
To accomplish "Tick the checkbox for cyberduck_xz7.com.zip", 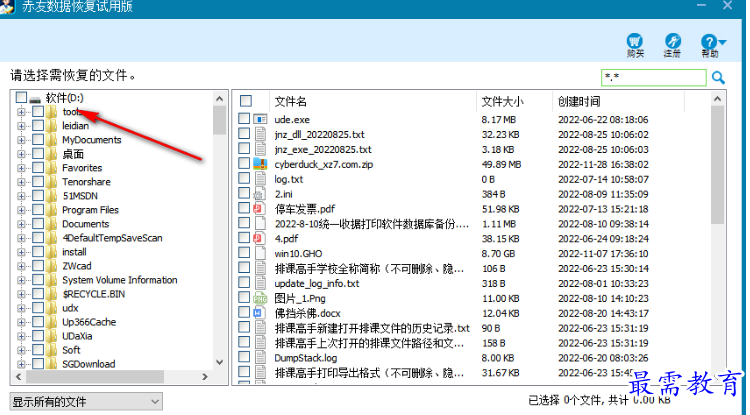I will pyautogui.click(x=244, y=163).
